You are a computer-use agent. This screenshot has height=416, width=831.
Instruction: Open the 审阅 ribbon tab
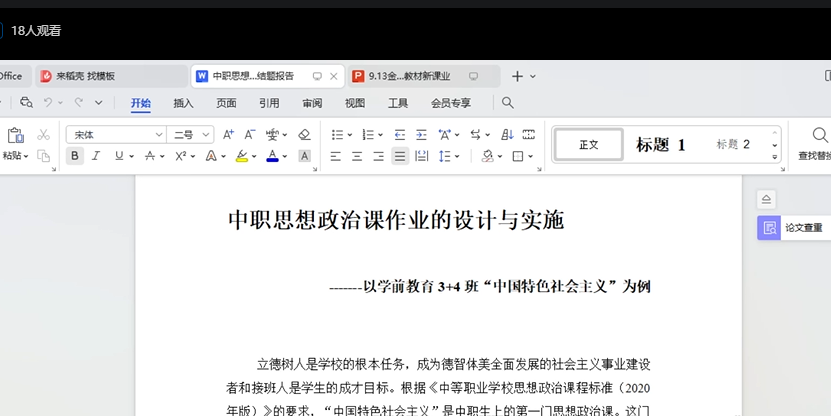[x=312, y=103]
